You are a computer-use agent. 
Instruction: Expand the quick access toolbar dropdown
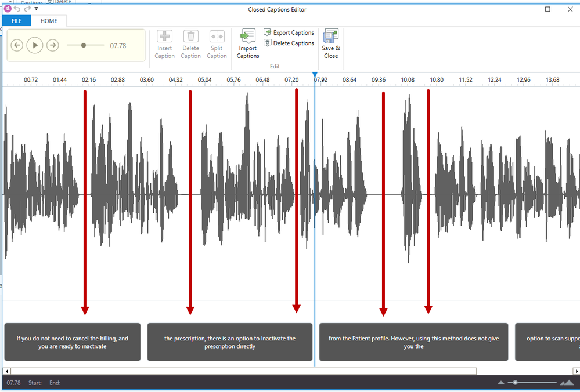coord(36,9)
